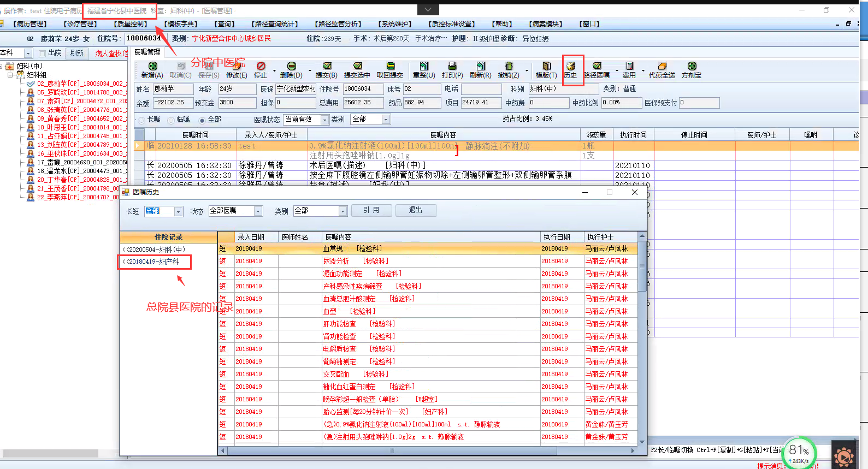Click the 修改(E) edit order toolbar icon
Screen dimensions: 868x469
click(237, 66)
